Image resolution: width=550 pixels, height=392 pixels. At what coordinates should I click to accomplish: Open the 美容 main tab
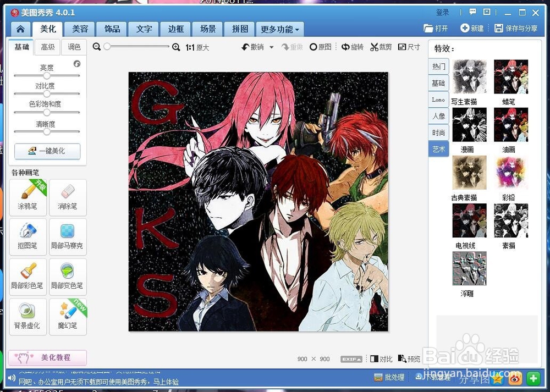80,29
